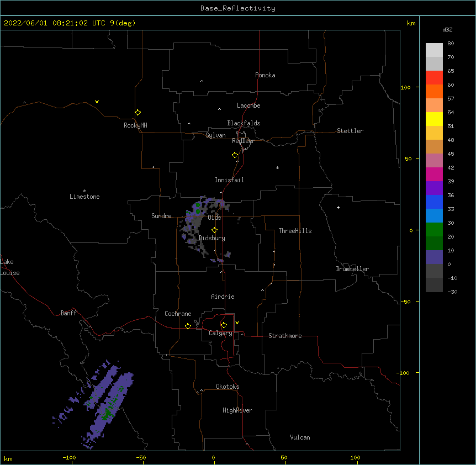Click the Calgary city label
Viewport: 476px width, 465px height.
[221, 333]
